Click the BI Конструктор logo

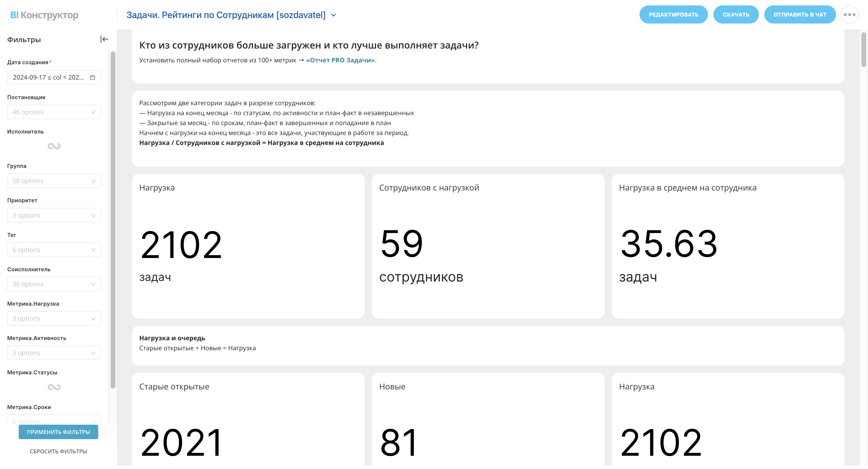44,15
